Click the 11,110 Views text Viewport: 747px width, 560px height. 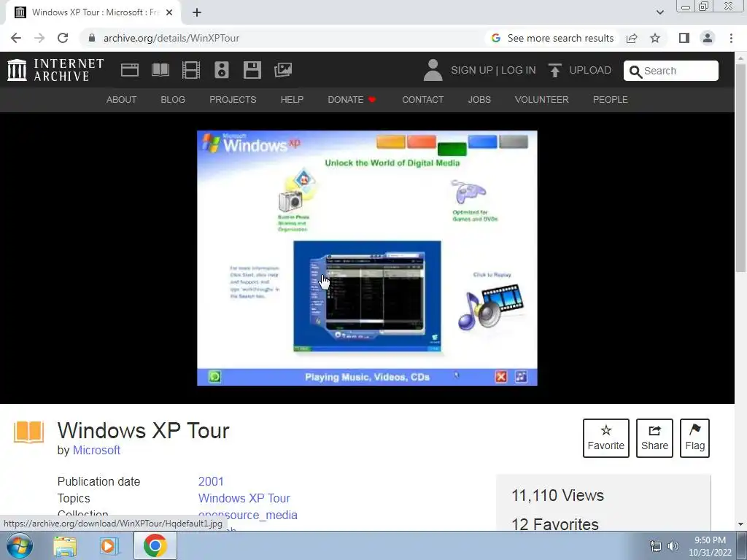(x=557, y=495)
